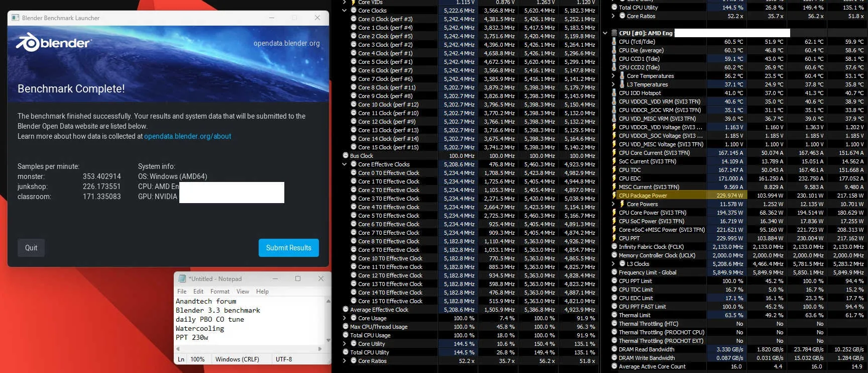
Task: Collapse the Core Effective Clocks group
Action: (x=345, y=164)
